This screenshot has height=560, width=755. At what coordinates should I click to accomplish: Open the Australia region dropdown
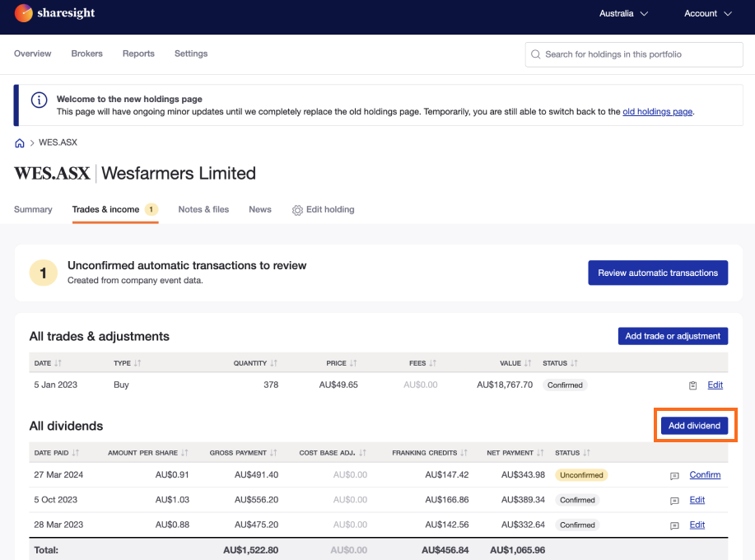623,13
